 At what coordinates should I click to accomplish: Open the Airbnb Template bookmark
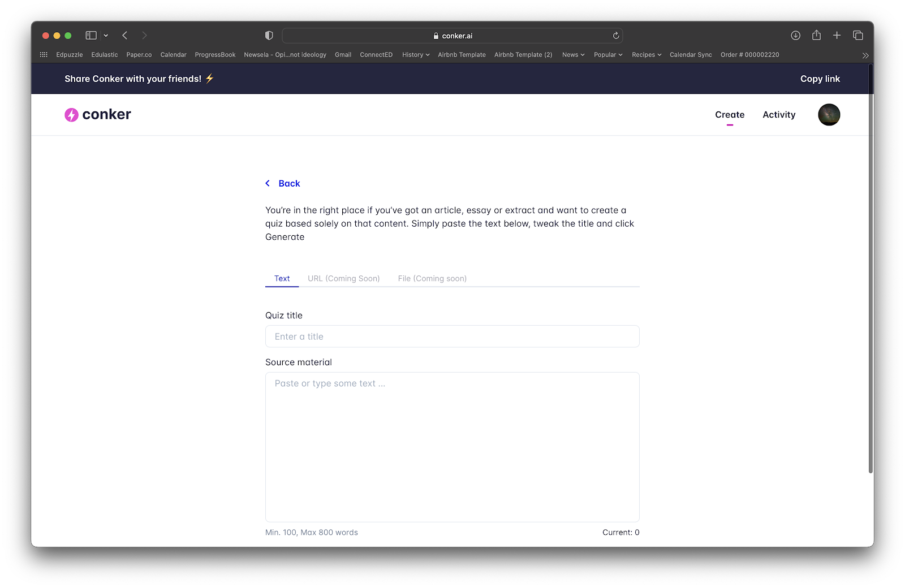(x=462, y=55)
